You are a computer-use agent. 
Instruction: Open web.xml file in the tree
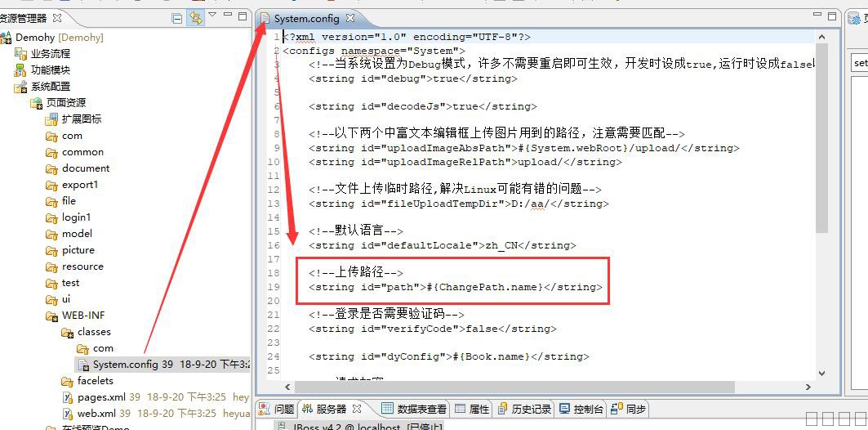point(96,414)
